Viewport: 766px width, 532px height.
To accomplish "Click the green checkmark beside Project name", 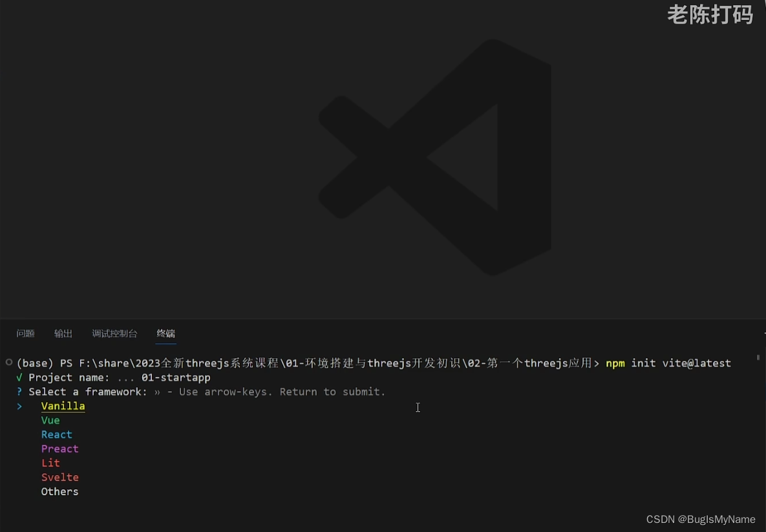I will [19, 378].
